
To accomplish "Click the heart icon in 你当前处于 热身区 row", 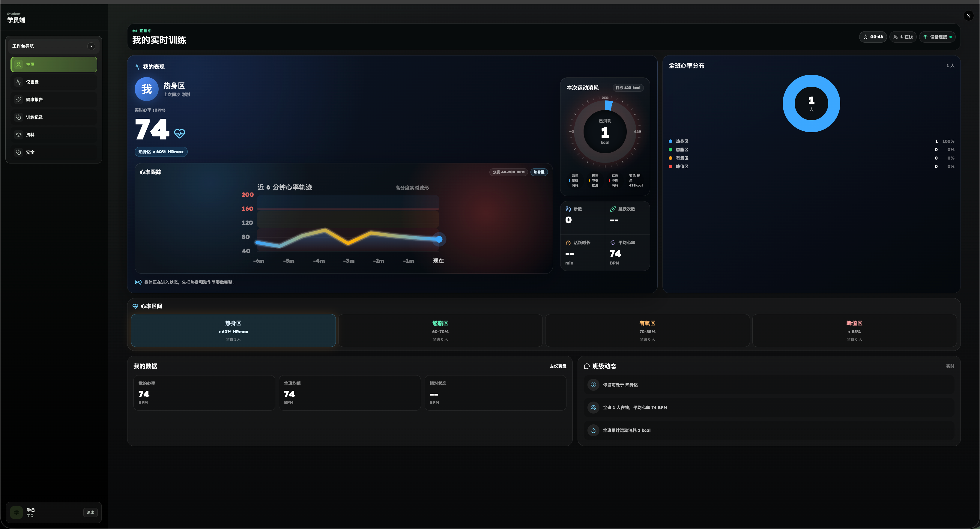I will pos(593,385).
